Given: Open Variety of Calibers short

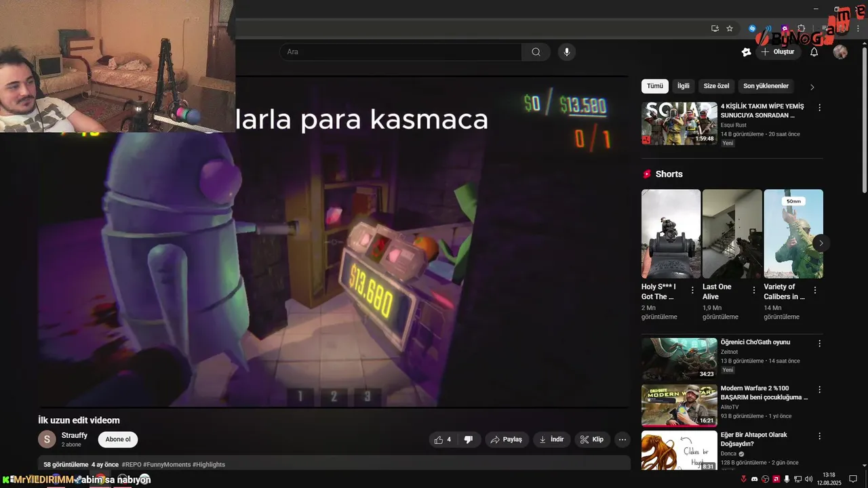Looking at the screenshot, I should (x=793, y=234).
